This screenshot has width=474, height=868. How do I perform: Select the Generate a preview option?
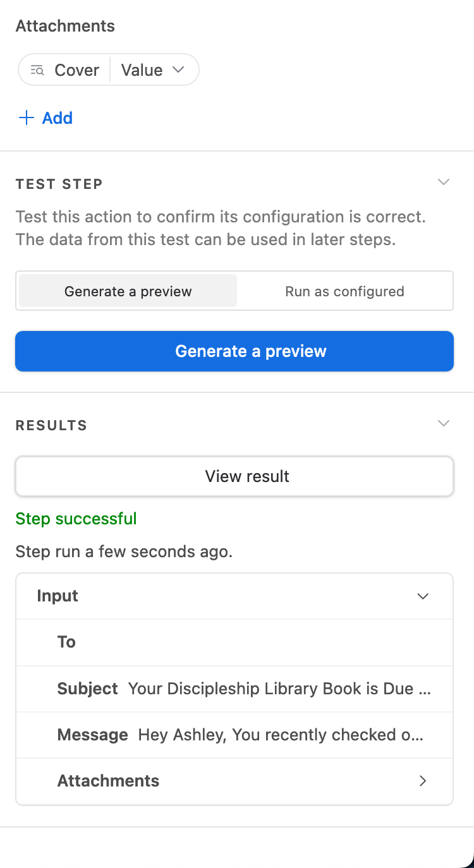(x=128, y=291)
